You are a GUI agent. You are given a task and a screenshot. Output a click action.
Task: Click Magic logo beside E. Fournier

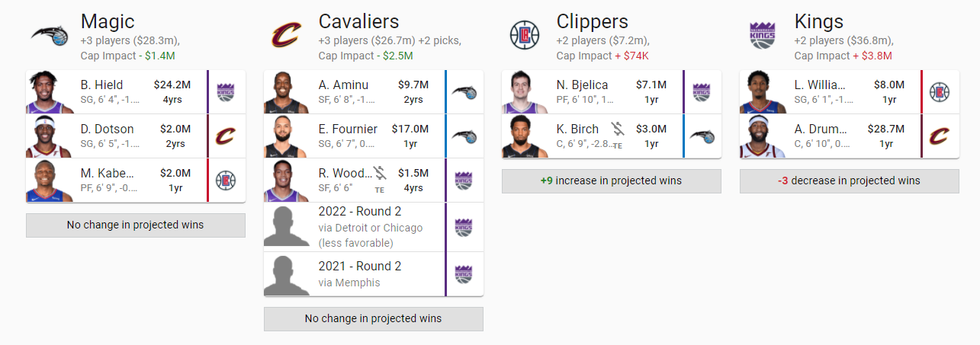click(464, 136)
